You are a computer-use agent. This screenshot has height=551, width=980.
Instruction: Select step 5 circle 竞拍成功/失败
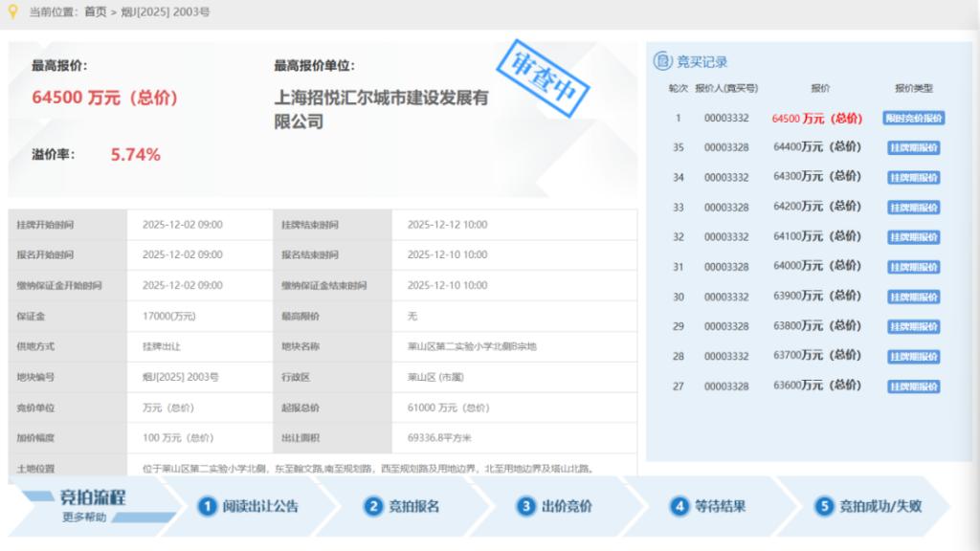click(x=824, y=507)
